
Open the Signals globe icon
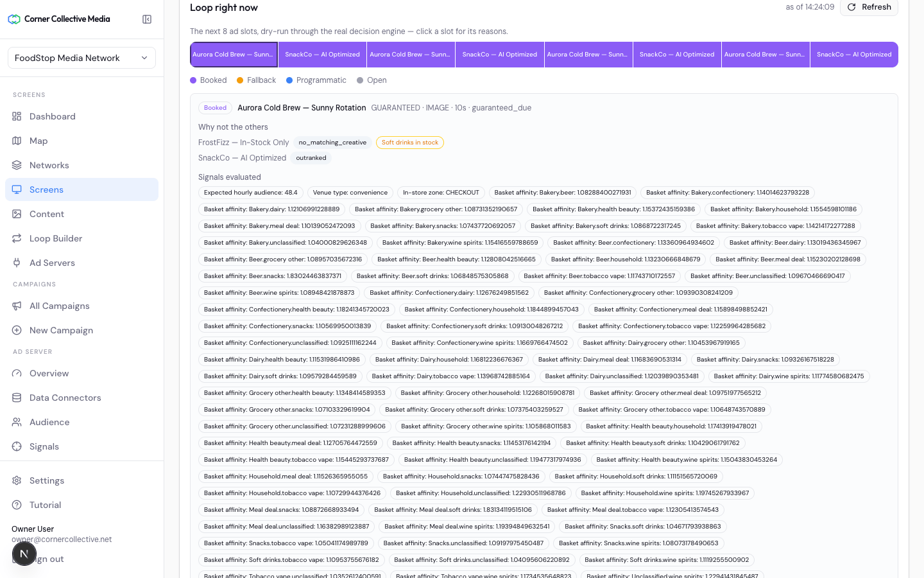coord(17,446)
